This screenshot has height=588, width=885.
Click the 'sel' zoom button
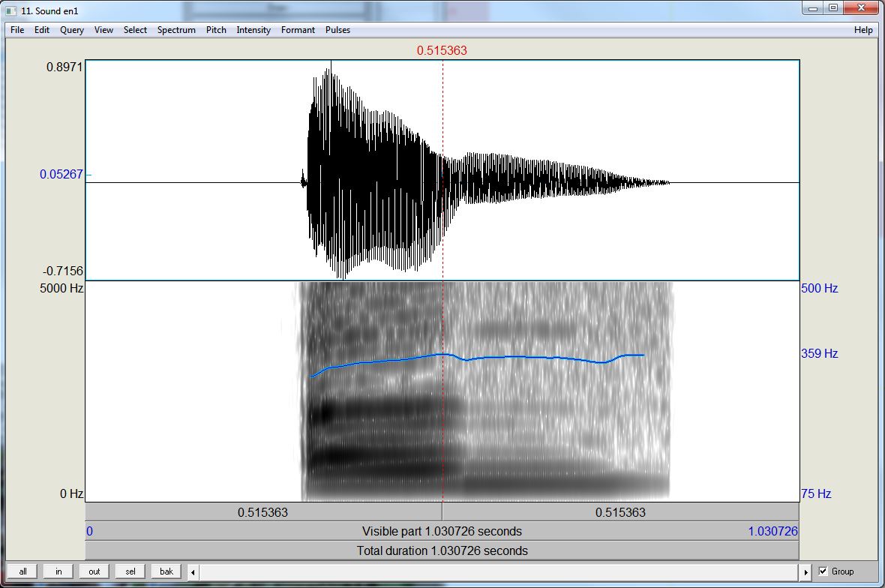coord(130,571)
